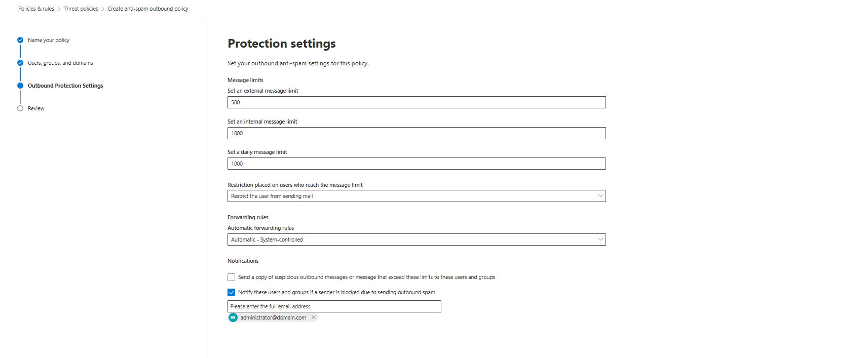Viewport: 868px width, 358px height.
Task: Focus the internal message limit field
Action: (417, 133)
